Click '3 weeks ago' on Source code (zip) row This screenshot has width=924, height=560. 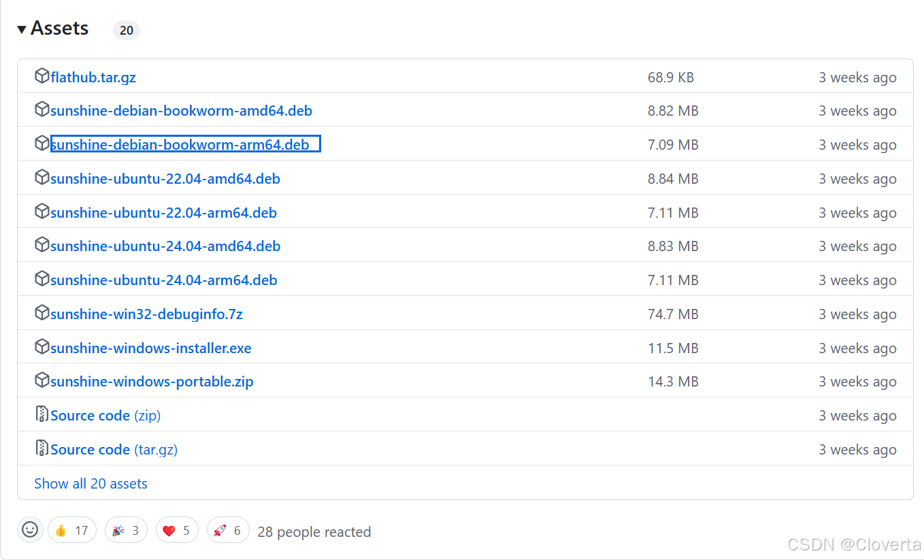857,416
